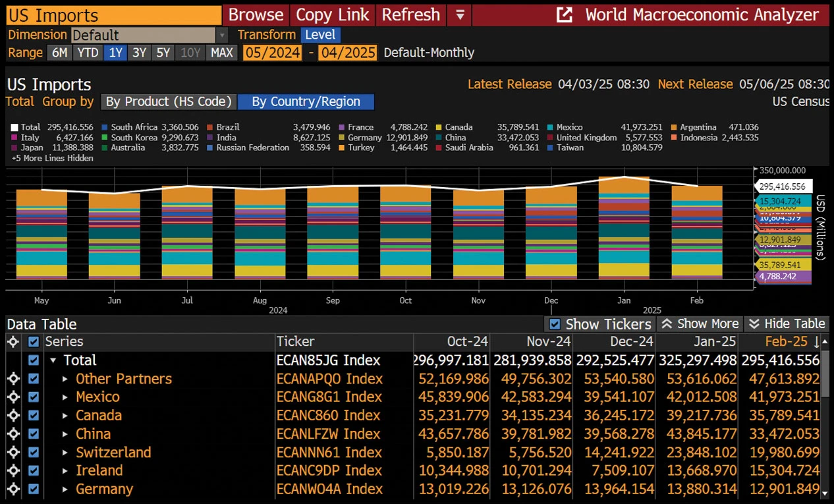Uncheck the Total series checkbox

pos(34,360)
